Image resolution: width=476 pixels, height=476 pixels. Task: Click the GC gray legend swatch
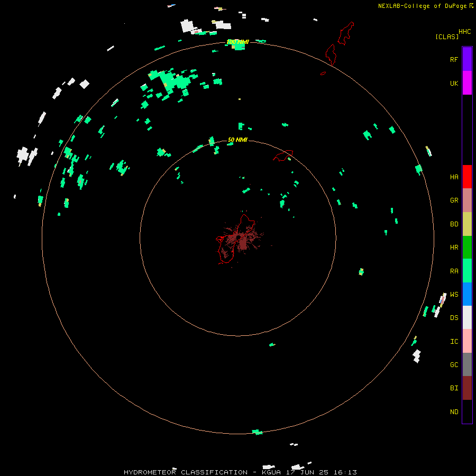(467, 364)
